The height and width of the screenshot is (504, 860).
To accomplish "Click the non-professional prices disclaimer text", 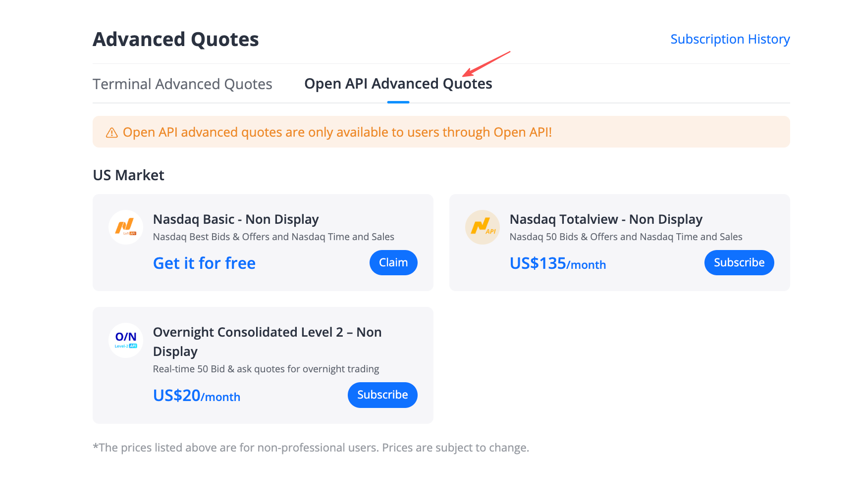I will coord(311,448).
